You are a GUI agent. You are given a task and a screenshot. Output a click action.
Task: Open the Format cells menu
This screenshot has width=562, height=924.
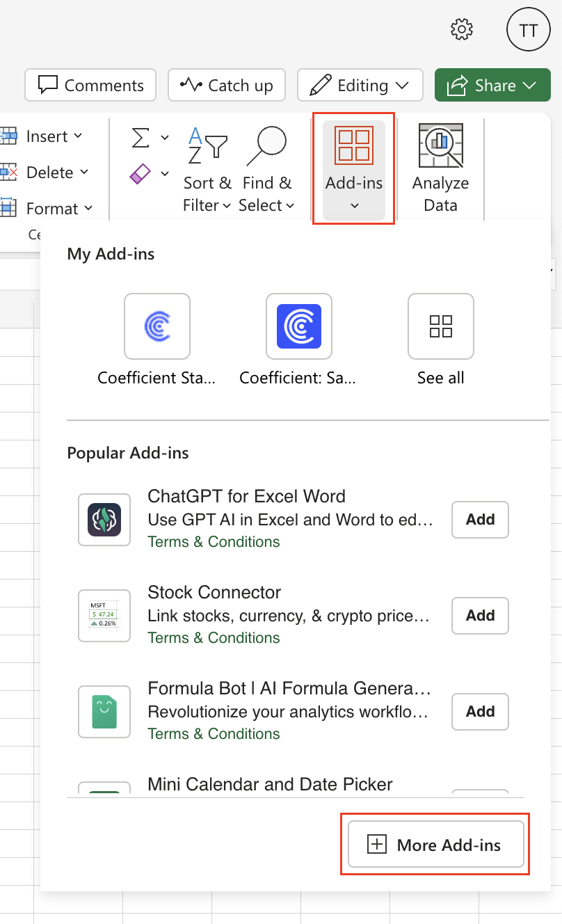coord(47,208)
